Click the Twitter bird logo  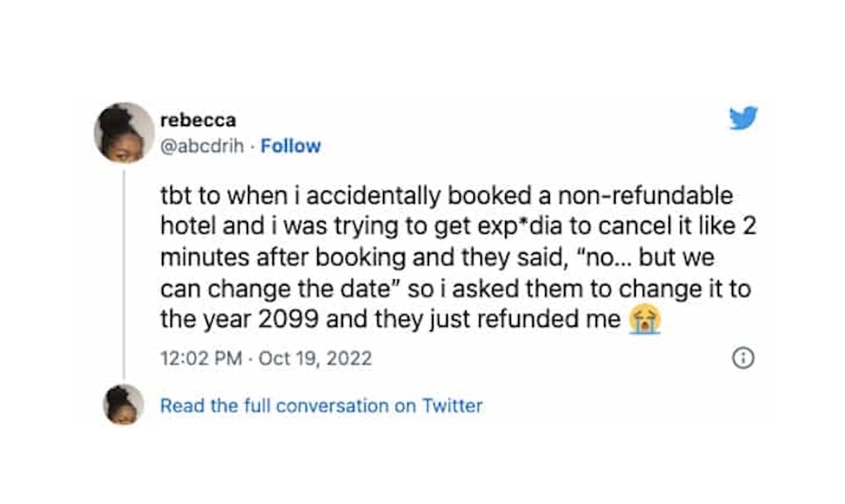pos(743,118)
